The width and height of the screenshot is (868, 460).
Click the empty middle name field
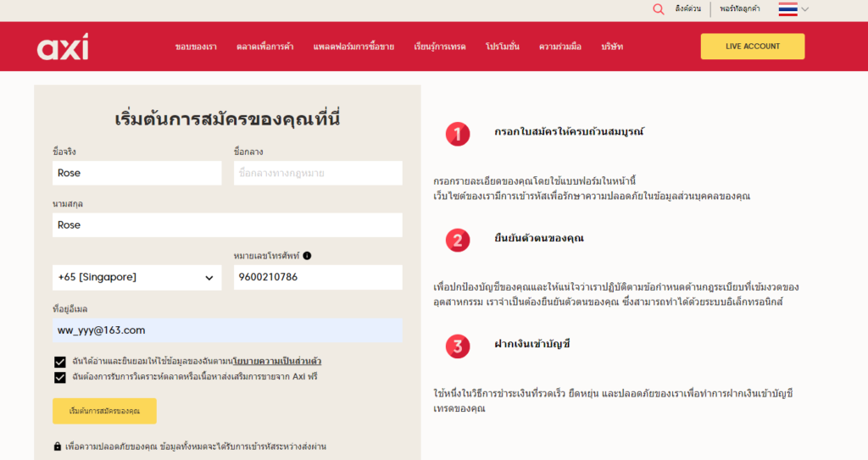tap(318, 174)
